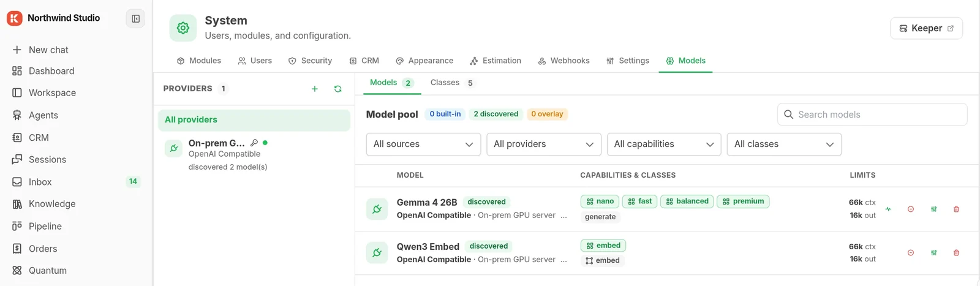980x286 pixels.
Task: Go to Agents in the sidebar
Action: (36, 115)
